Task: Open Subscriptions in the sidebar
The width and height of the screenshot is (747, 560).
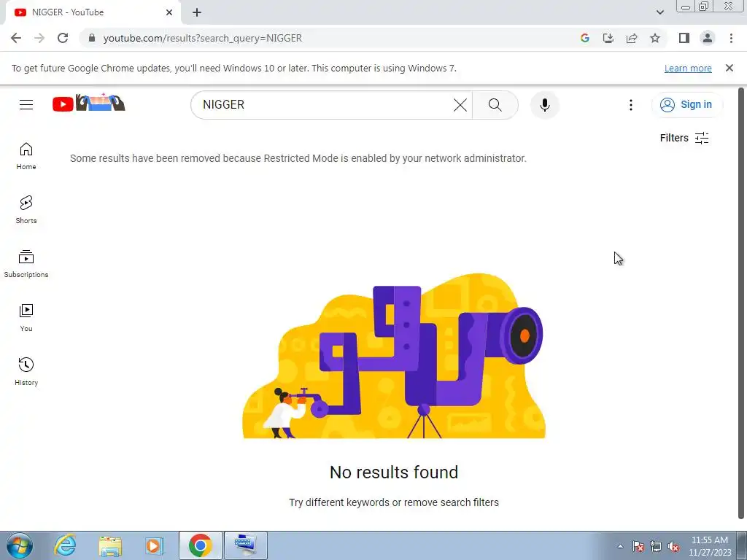Action: point(26,264)
